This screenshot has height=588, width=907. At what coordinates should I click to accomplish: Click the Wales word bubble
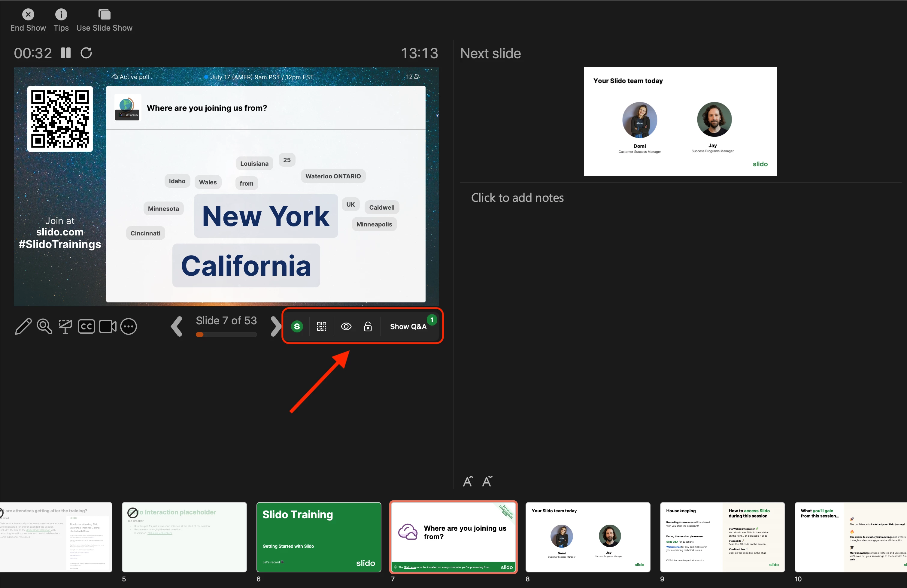click(208, 182)
